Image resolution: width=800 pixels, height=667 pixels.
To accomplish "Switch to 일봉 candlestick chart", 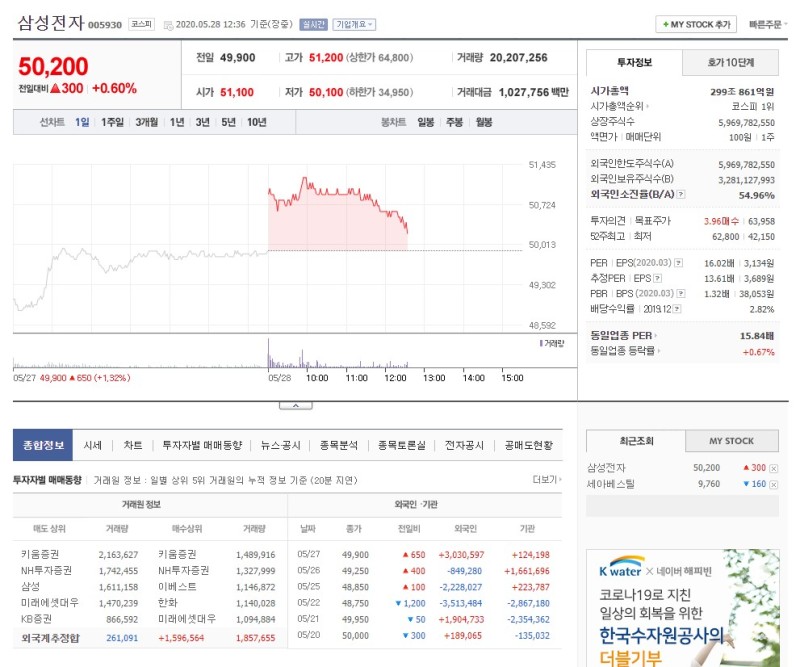I will [426, 122].
